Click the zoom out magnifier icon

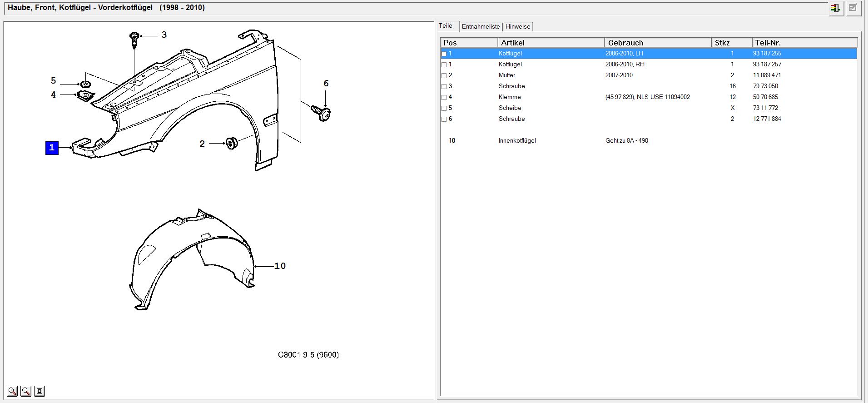pyautogui.click(x=26, y=391)
